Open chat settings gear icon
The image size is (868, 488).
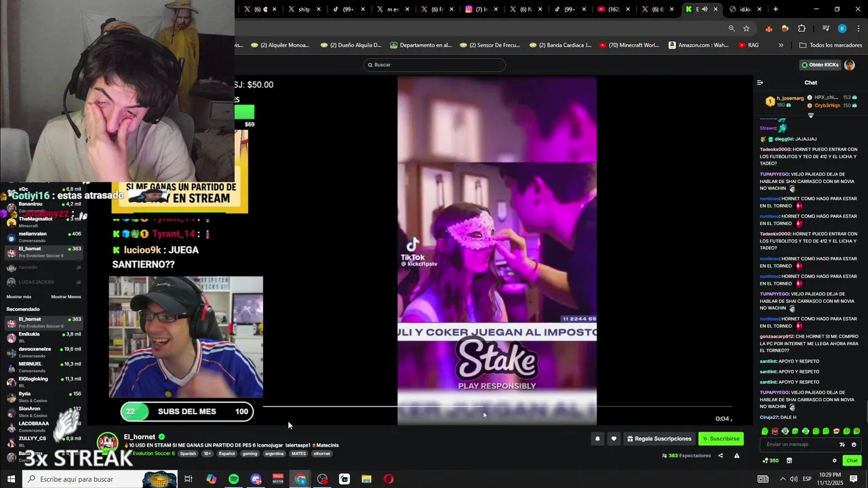pyautogui.click(x=835, y=461)
